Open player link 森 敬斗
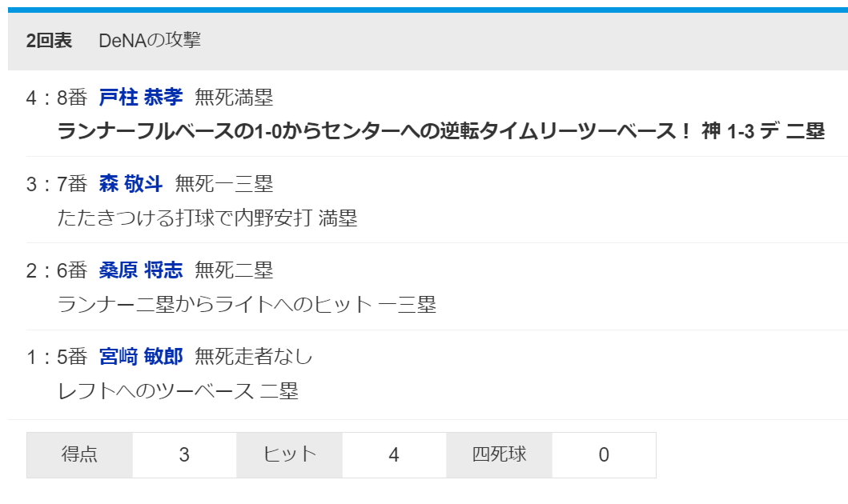The width and height of the screenshot is (848, 504). (x=131, y=184)
